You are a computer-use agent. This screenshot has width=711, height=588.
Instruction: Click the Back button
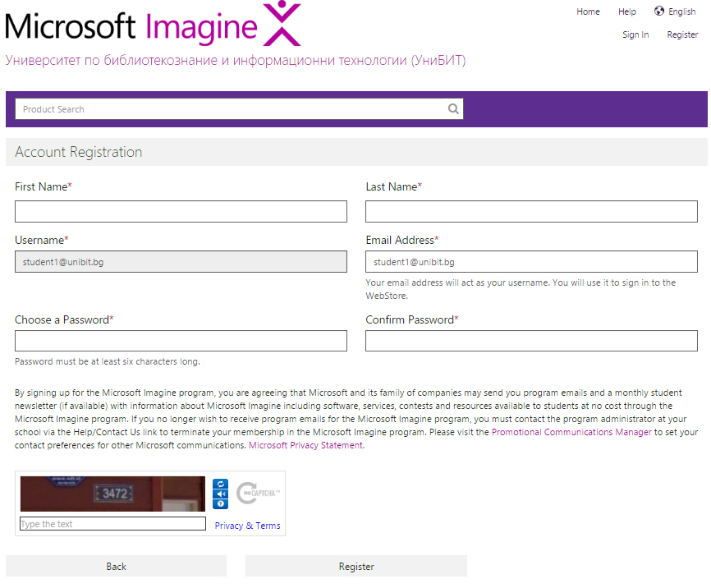click(116, 566)
